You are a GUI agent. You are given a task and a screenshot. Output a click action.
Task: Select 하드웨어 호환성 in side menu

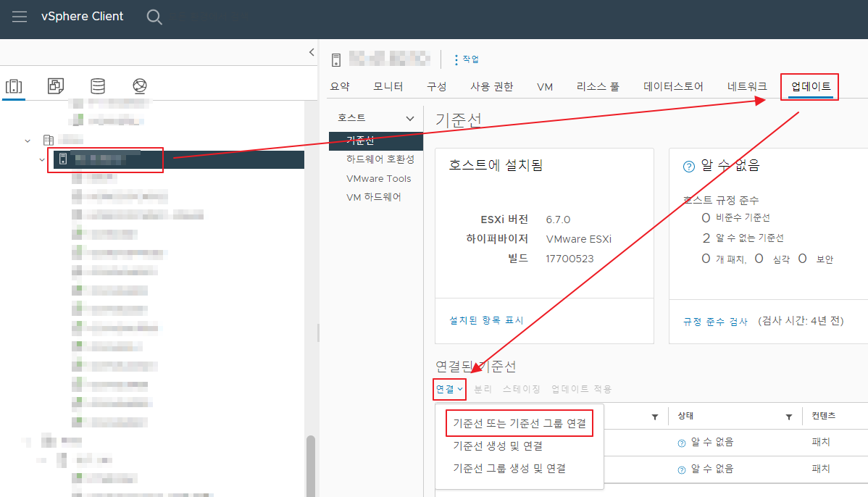point(380,159)
